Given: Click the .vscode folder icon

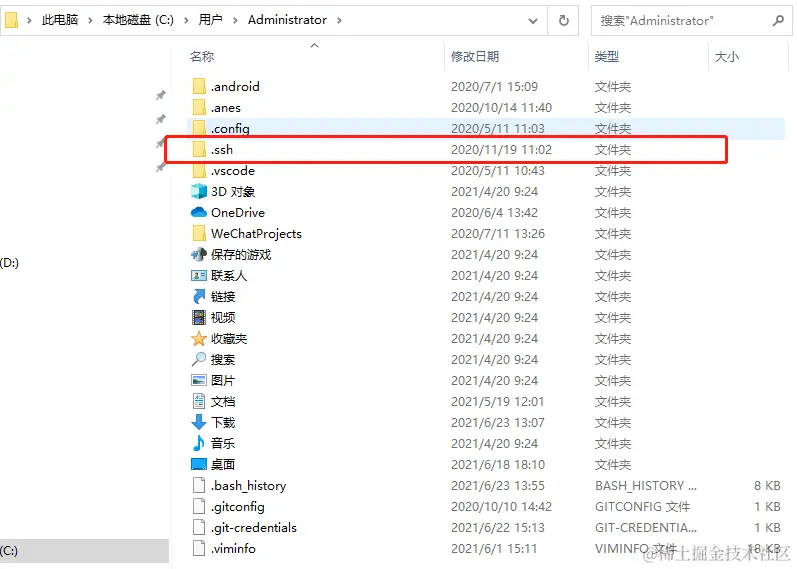Looking at the screenshot, I should (199, 170).
